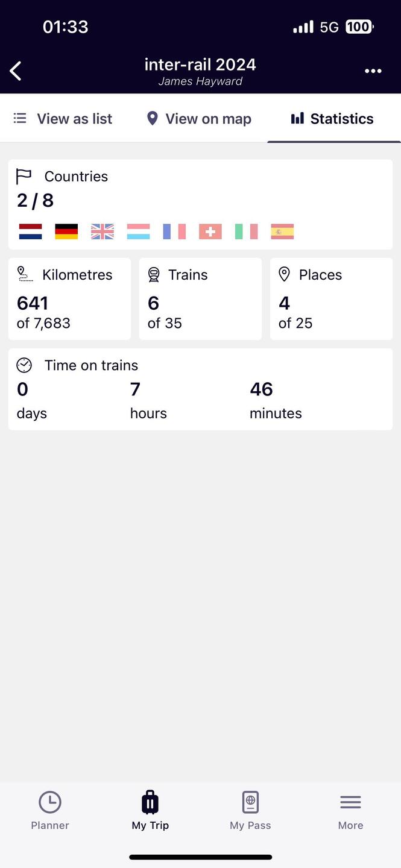Viewport: 401px width, 868px height.
Task: Tap the Trains count card
Action: 200,299
